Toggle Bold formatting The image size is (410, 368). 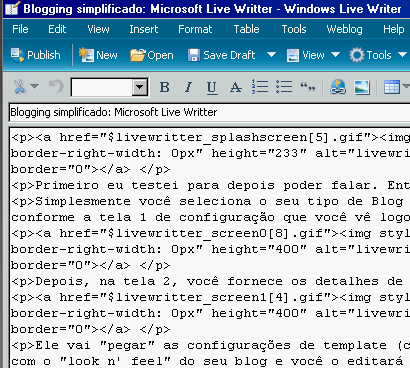165,87
